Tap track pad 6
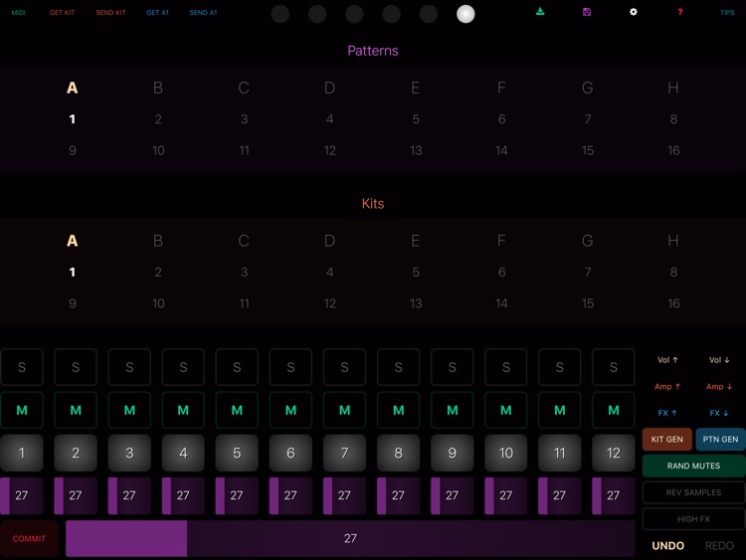The height and width of the screenshot is (560, 746). click(x=290, y=453)
